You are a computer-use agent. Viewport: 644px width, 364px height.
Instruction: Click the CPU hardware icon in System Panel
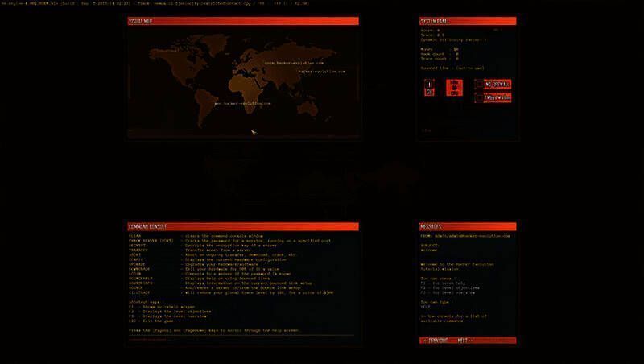coord(429,89)
